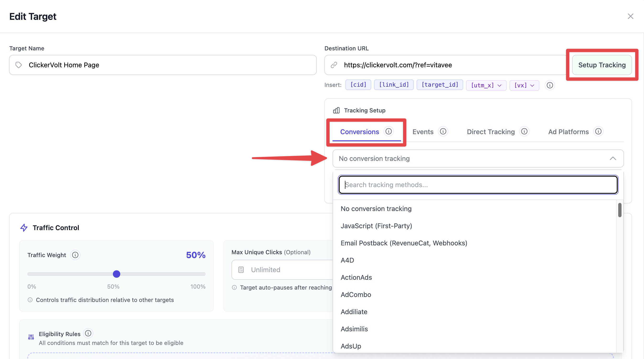Viewport: 644px width, 359px height.
Task: Switch to the Conversions tab
Action: tap(360, 132)
